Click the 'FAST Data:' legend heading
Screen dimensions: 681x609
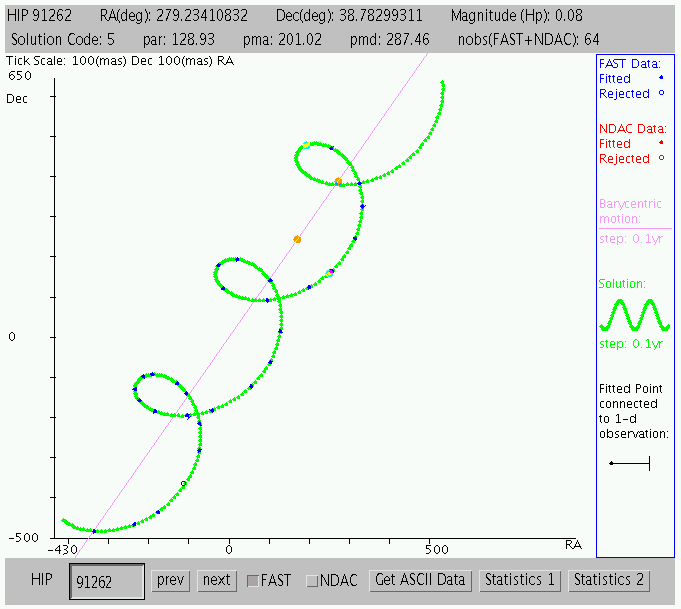pyautogui.click(x=630, y=64)
